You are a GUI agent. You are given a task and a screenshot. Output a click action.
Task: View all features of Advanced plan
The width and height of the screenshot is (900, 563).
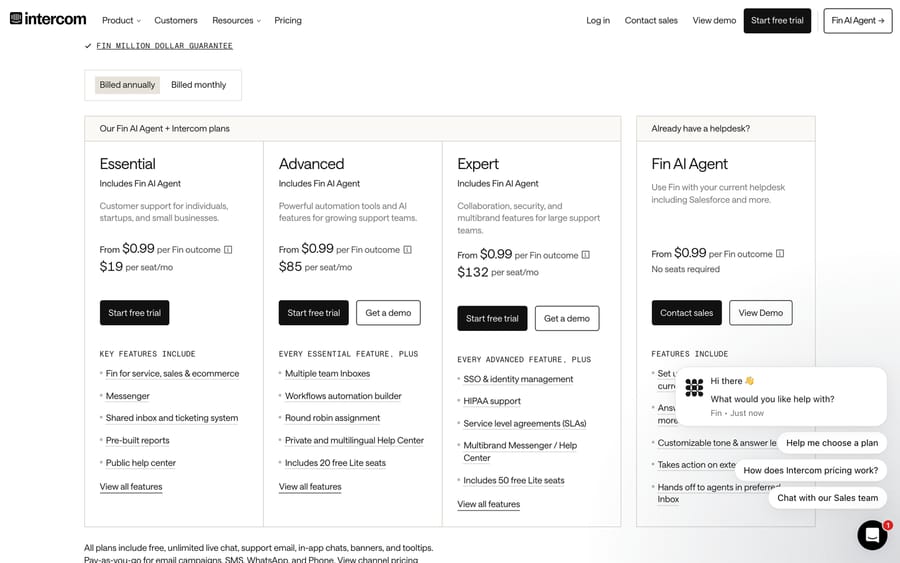point(310,487)
